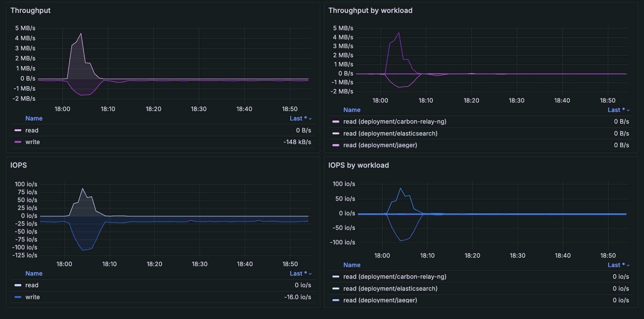Open the IOPS by workload panel menu
644x319 pixels.
pos(358,165)
